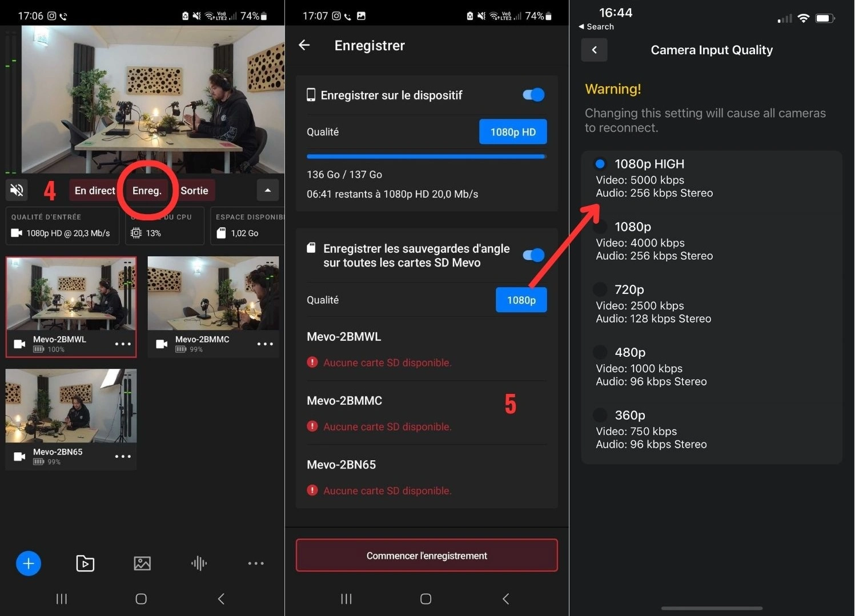Open options for Mevo-2BMWL camera
This screenshot has width=855, height=616.
[x=123, y=344]
